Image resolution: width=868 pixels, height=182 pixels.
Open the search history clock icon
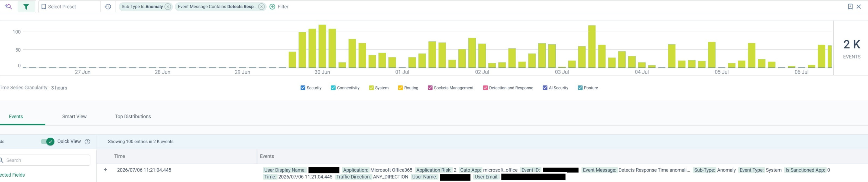(108, 7)
